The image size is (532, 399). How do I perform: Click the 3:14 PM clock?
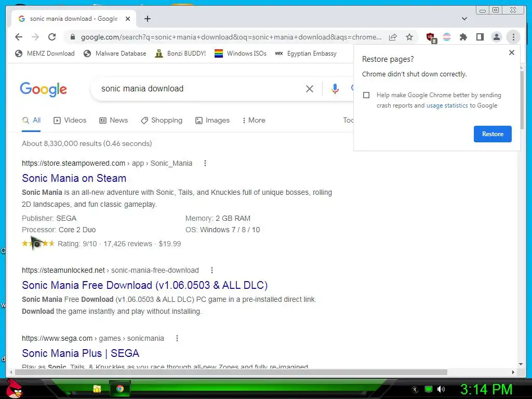486,390
